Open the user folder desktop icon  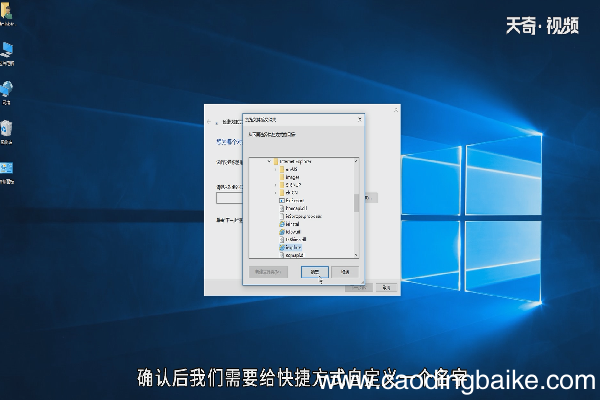[x=6, y=11]
